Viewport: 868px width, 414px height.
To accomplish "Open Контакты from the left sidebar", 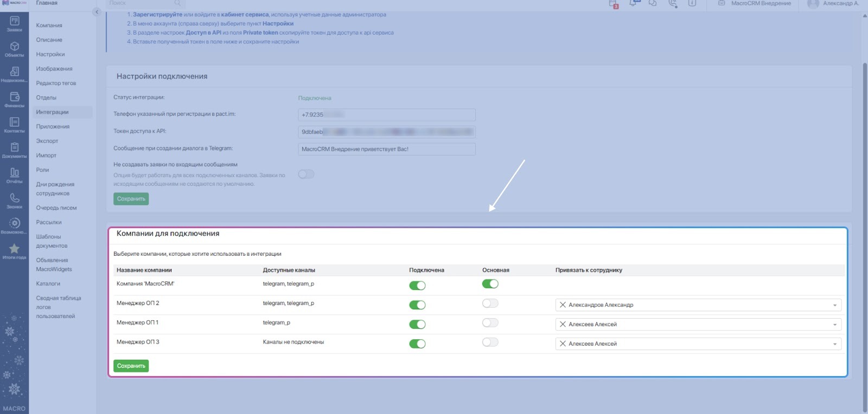I will (x=14, y=125).
